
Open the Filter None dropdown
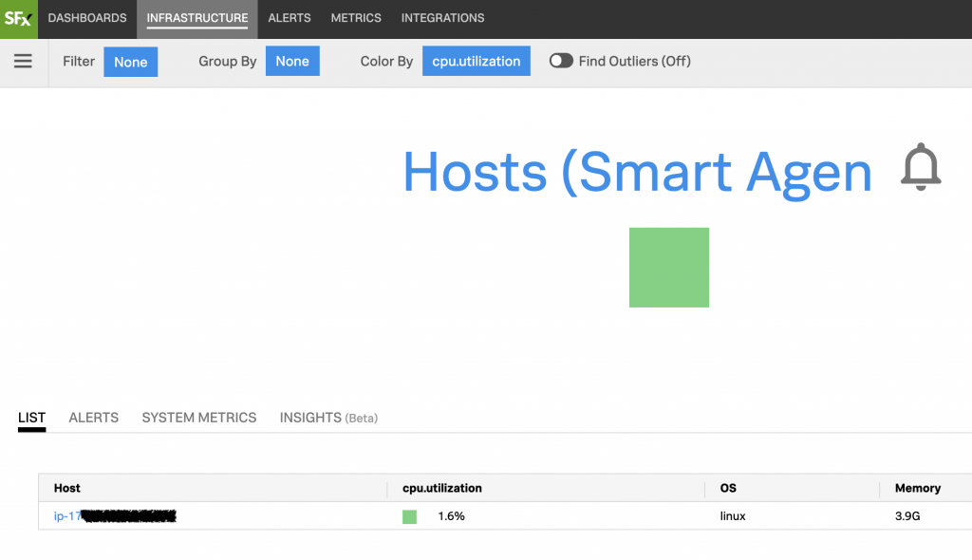(x=131, y=62)
